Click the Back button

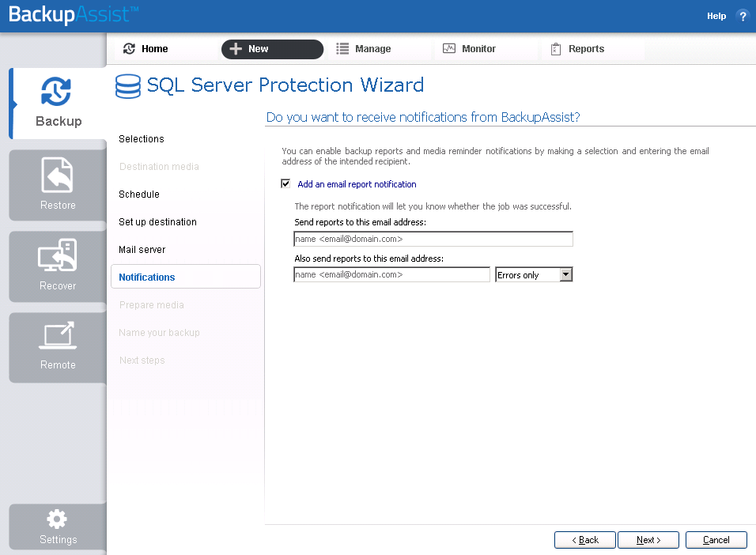click(x=585, y=540)
